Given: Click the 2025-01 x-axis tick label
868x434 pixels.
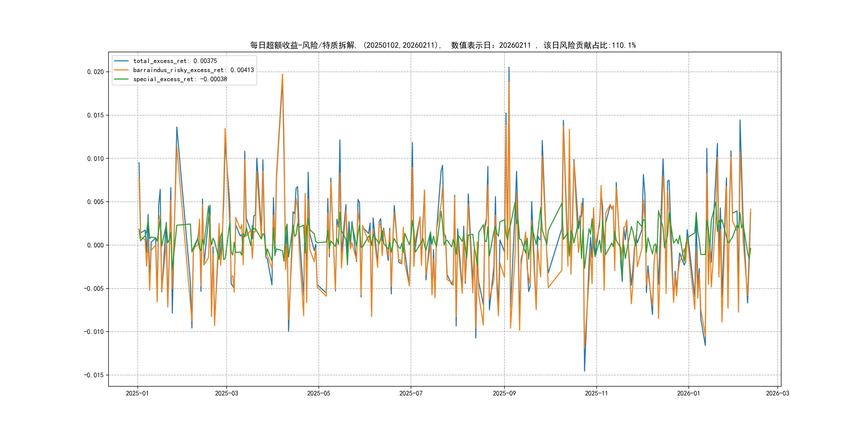Looking at the screenshot, I should point(137,393).
